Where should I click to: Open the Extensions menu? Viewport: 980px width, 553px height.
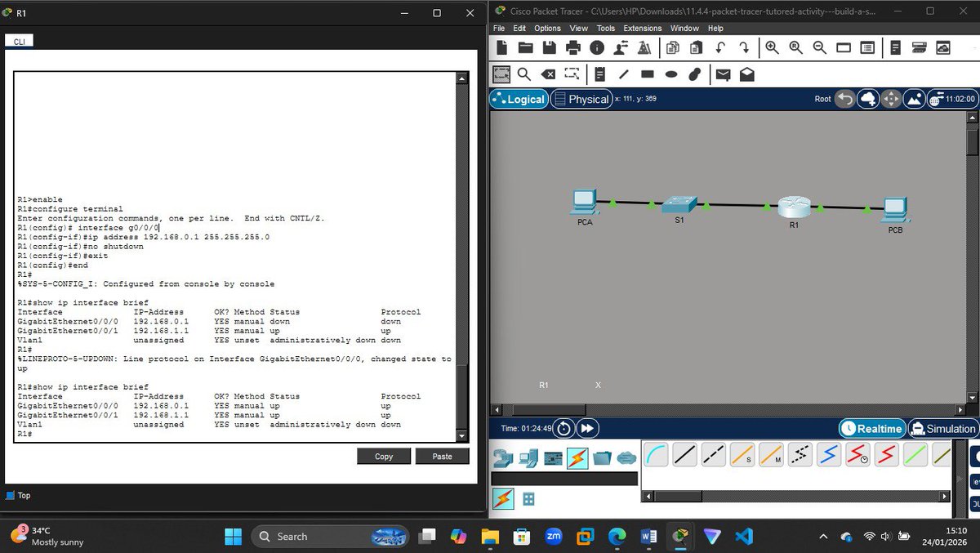click(643, 29)
